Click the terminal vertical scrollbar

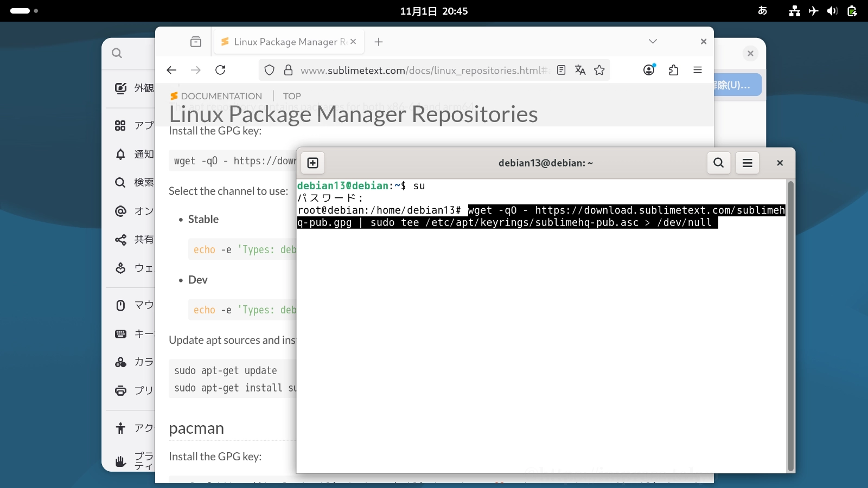pos(791,326)
